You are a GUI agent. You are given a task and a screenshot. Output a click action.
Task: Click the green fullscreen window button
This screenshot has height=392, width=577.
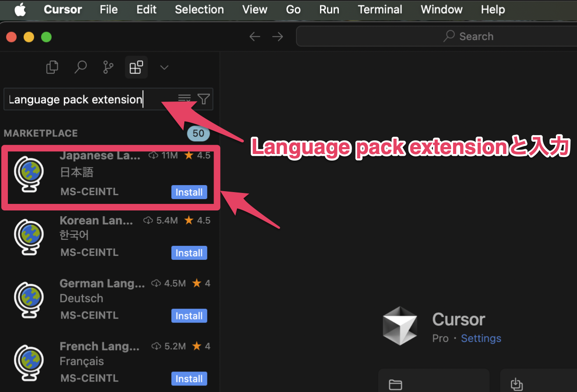coord(46,37)
